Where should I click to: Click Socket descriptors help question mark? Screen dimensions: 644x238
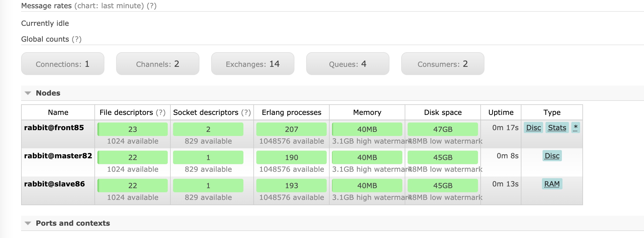246,113
